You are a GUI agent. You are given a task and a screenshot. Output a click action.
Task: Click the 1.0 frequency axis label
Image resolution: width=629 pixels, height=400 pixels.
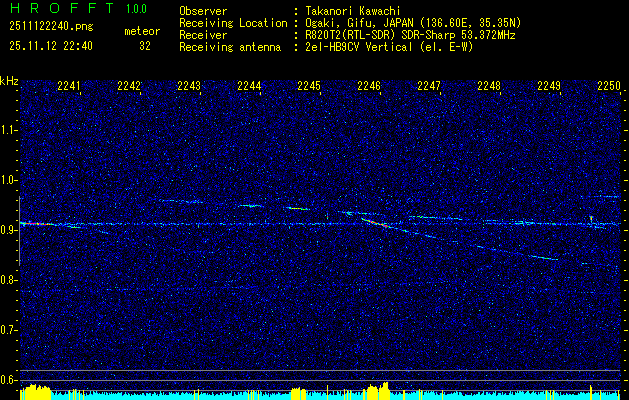(8, 180)
